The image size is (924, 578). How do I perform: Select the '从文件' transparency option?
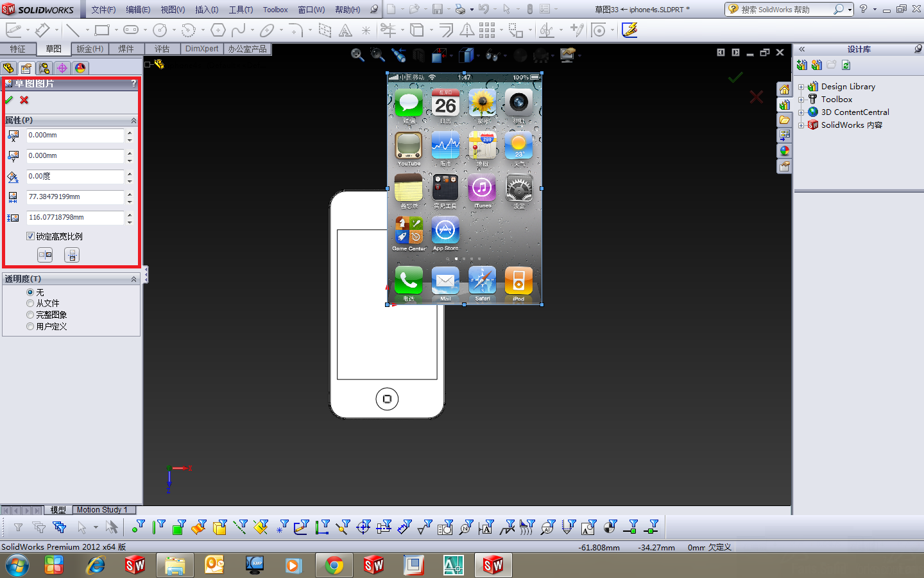point(30,303)
